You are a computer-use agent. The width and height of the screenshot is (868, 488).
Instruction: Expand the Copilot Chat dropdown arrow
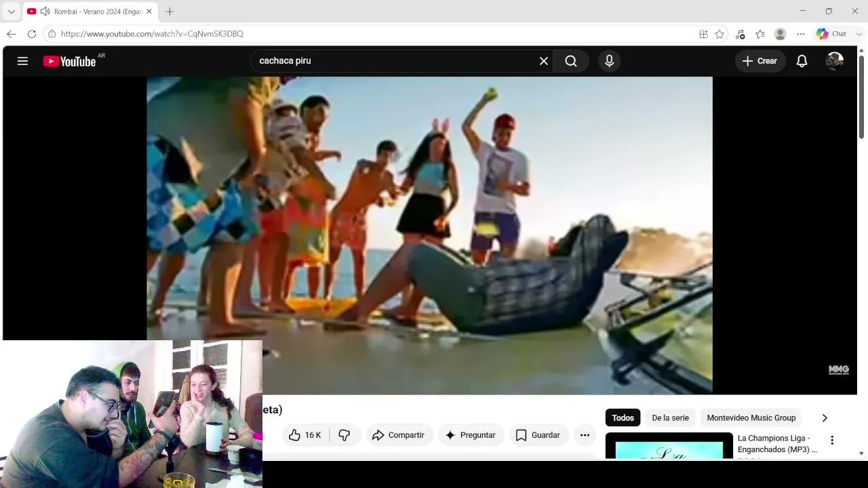(859, 34)
